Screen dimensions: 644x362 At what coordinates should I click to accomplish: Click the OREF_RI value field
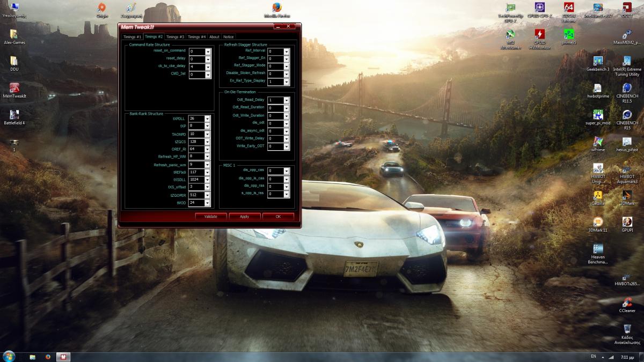[196, 149]
